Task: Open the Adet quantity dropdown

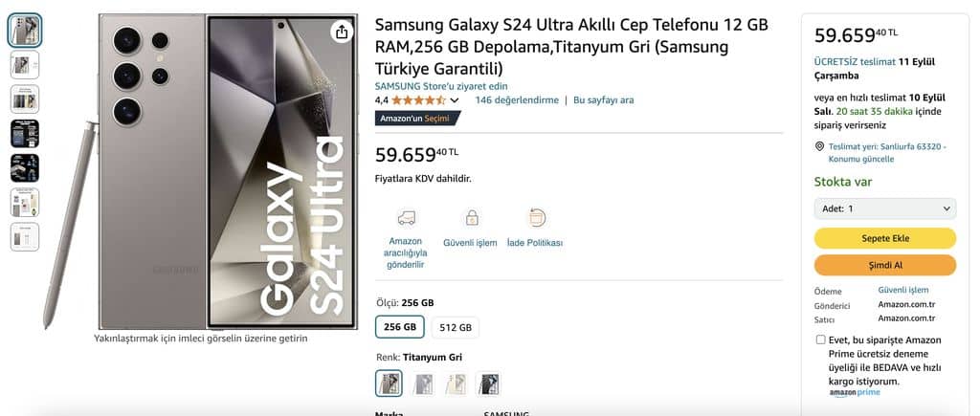Action: click(885, 208)
